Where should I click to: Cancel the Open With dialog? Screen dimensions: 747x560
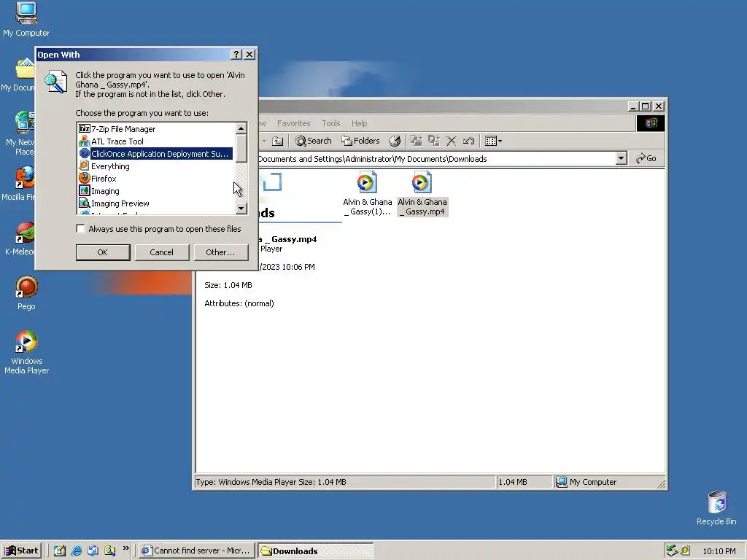pyautogui.click(x=161, y=252)
